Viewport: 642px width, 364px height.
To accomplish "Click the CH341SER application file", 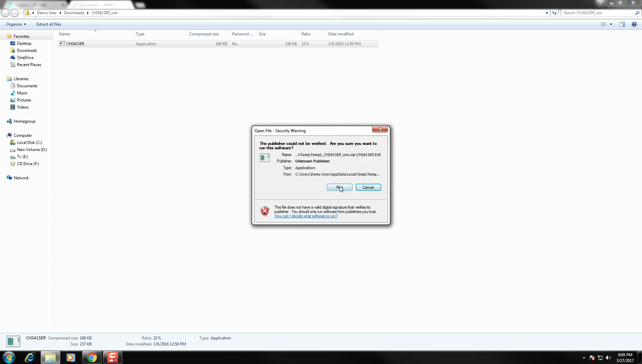I will [x=75, y=43].
